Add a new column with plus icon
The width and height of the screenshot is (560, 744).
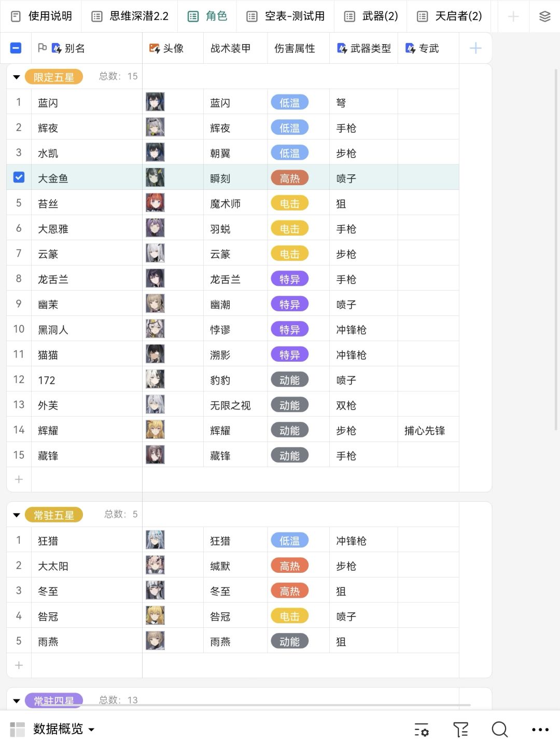click(x=475, y=48)
